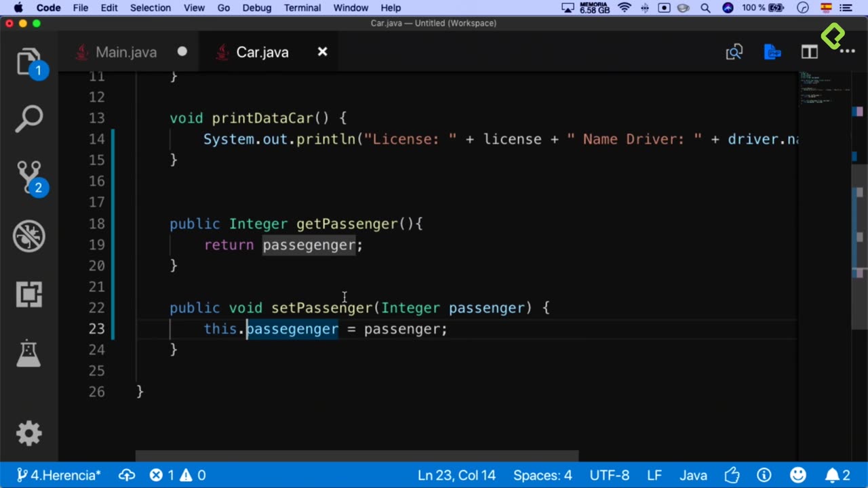This screenshot has height=488, width=868.
Task: Open the Selection menu
Action: pos(151,7)
